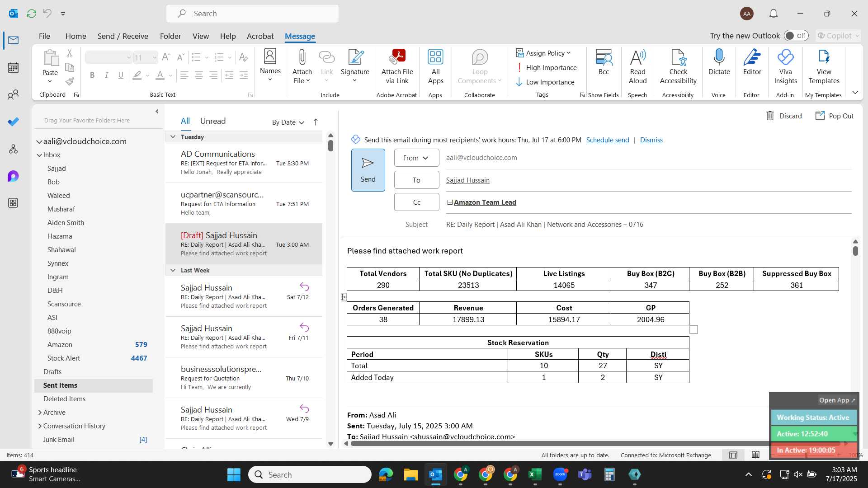Open People in left navigation bar
Viewport: 868px width, 488px height.
click(x=13, y=95)
